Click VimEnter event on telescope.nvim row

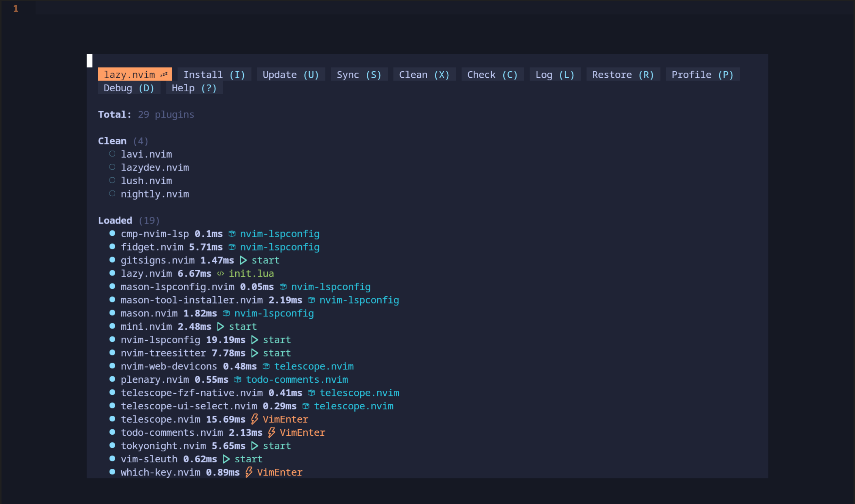coord(285,419)
